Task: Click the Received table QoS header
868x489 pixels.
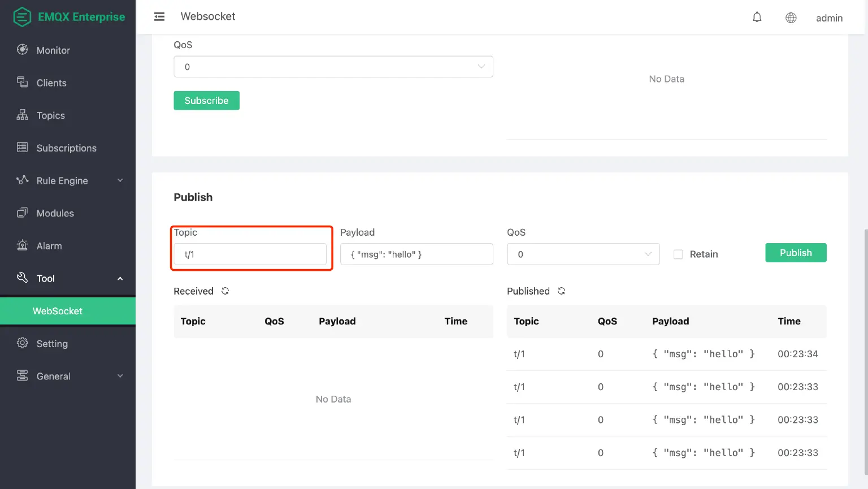Action: point(274,321)
